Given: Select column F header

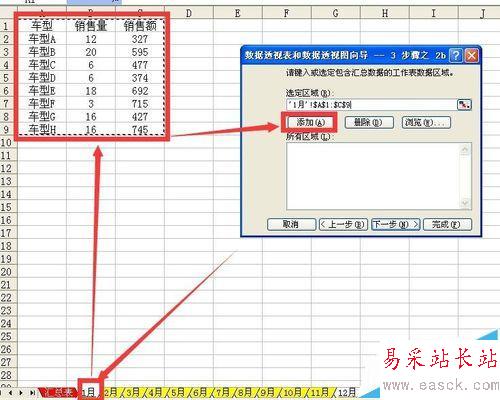Looking at the screenshot, I should (287, 13).
